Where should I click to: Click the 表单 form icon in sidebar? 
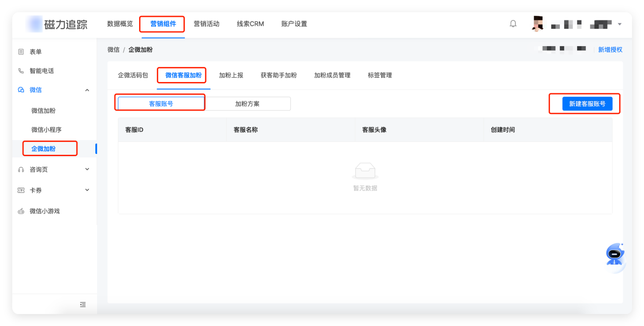(21, 52)
